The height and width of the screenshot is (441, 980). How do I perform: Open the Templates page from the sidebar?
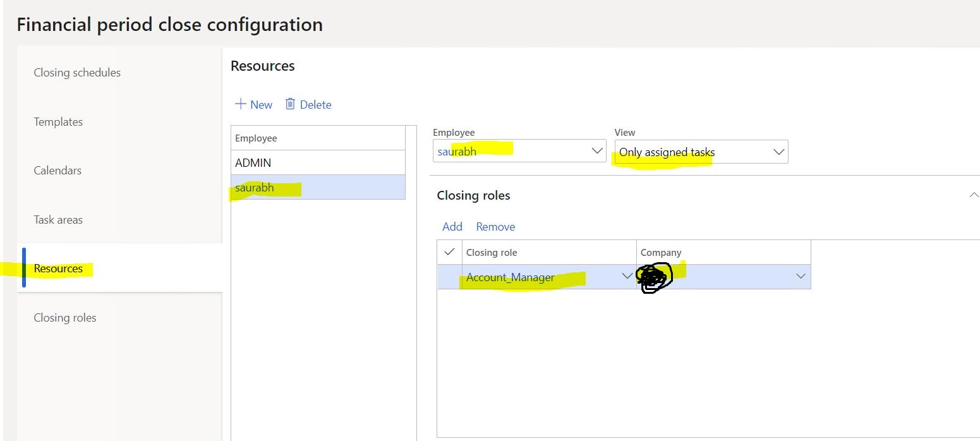57,121
